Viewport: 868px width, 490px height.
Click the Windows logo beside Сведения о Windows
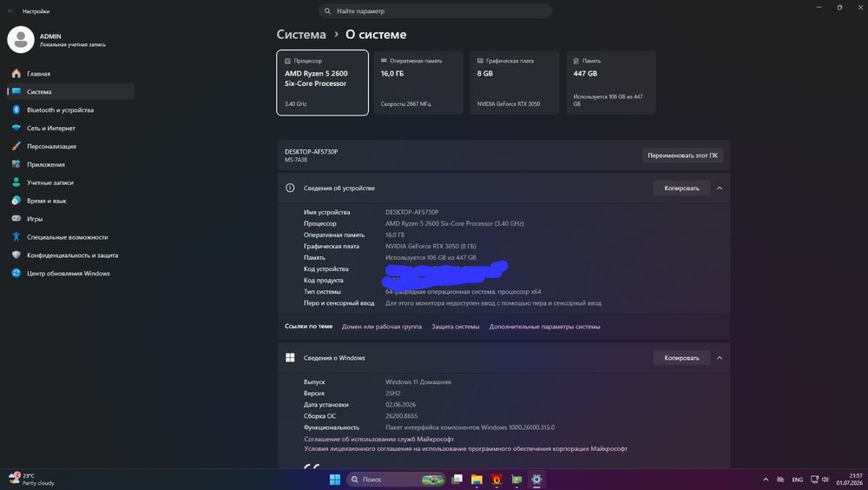coord(290,358)
